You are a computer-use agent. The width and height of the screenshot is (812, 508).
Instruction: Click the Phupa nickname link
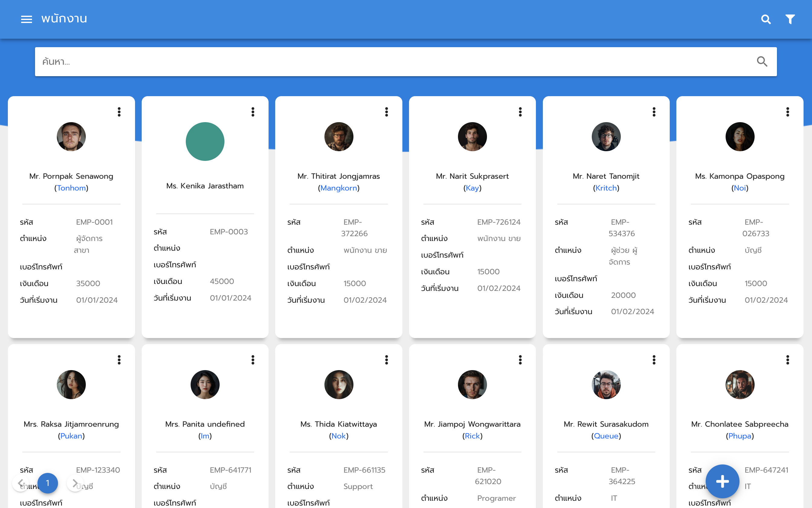click(740, 436)
